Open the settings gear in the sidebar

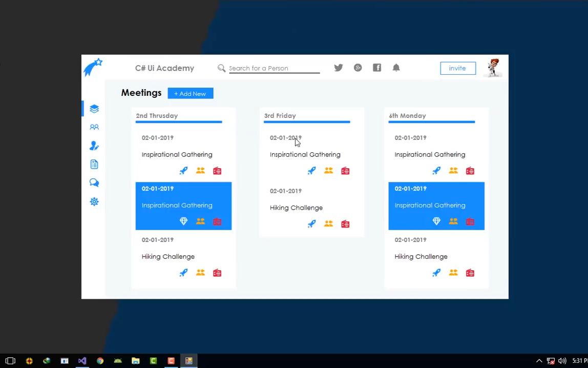[94, 202]
